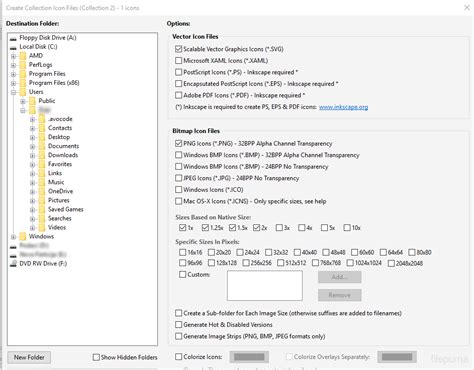This screenshot has height=370, width=474.
Task: Click the Local Disk (C:) drive icon
Action: (x=13, y=47)
